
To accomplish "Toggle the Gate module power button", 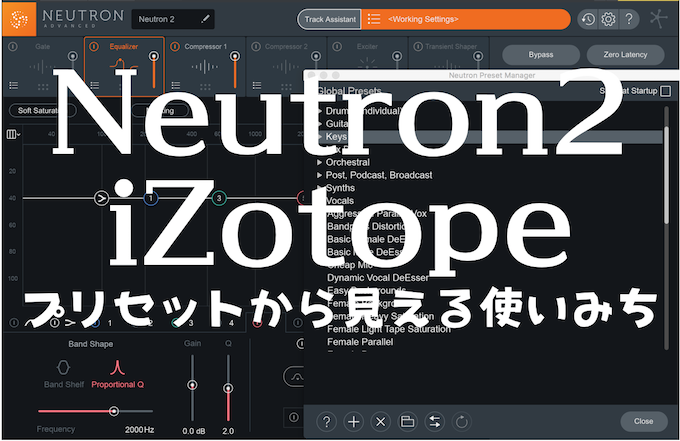I will [x=13, y=46].
